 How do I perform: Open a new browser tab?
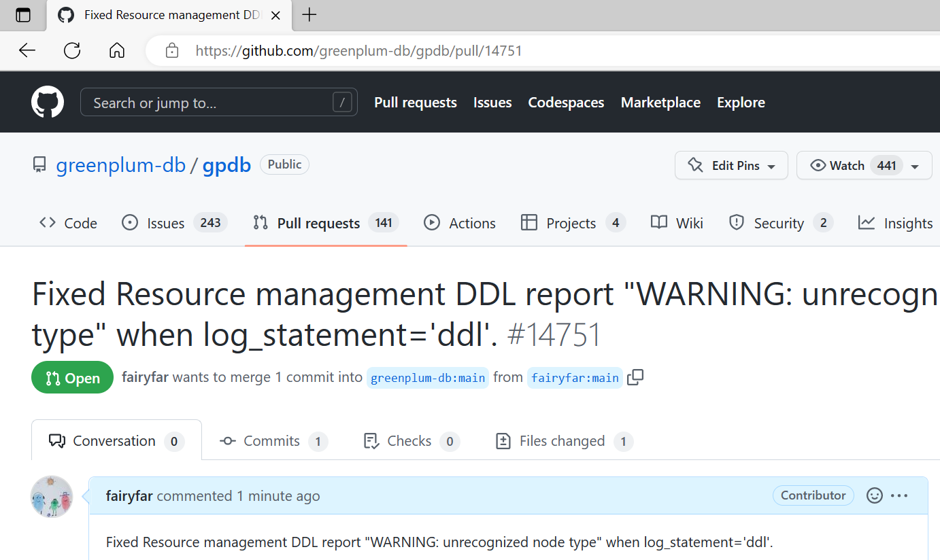coord(309,15)
